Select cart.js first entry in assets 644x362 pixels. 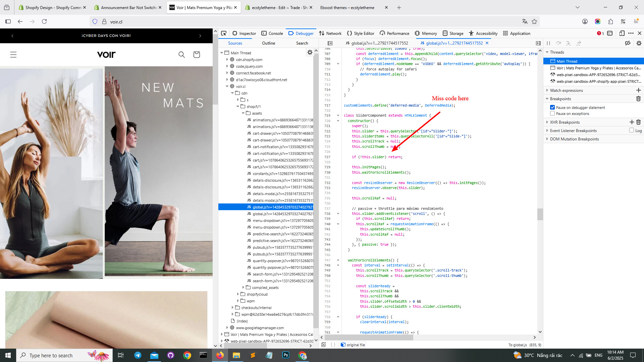(280, 160)
